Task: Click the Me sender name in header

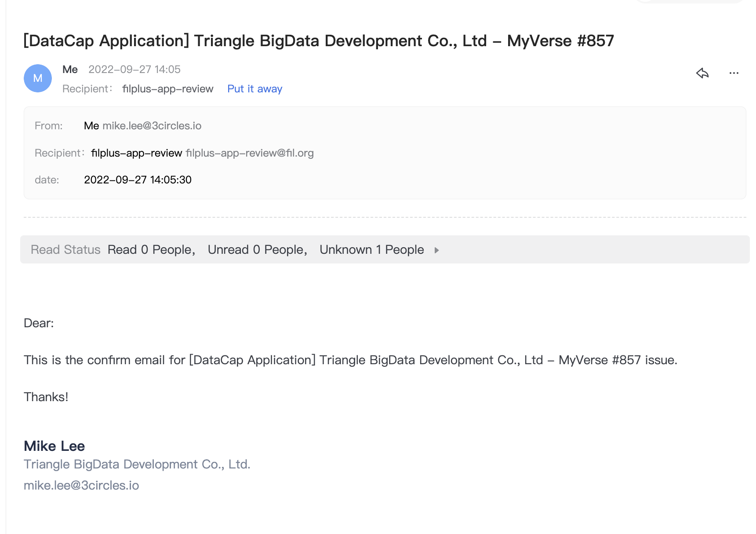Action: tap(70, 69)
